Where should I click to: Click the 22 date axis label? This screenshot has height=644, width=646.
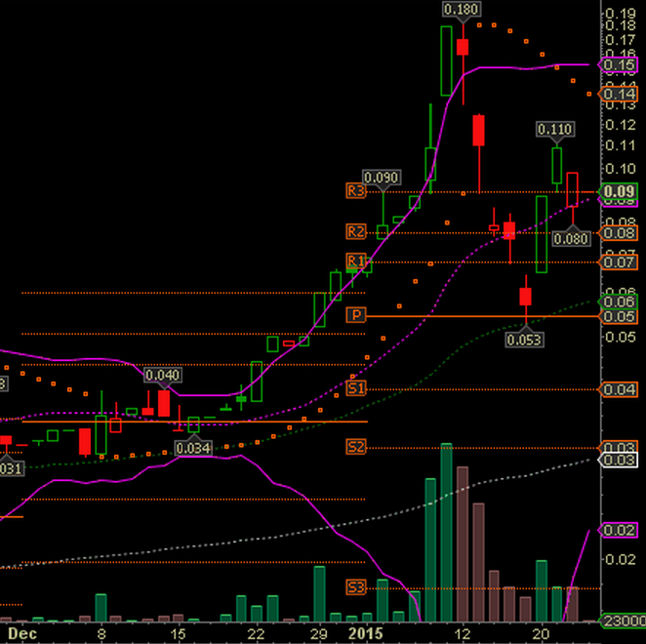click(x=256, y=633)
